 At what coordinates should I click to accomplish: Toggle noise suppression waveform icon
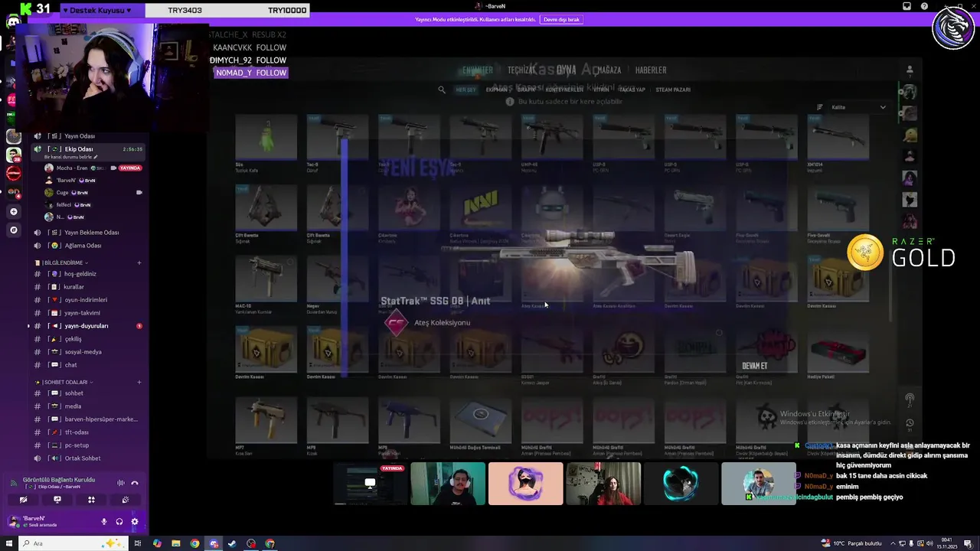click(120, 483)
